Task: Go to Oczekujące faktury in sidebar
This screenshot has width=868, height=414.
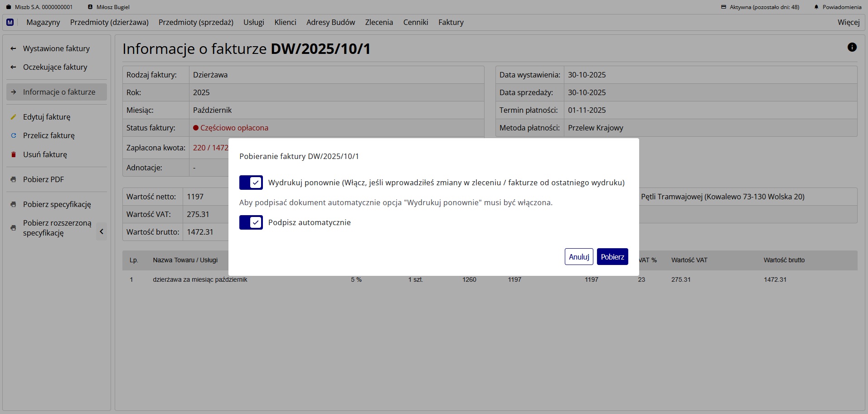Action: (55, 67)
